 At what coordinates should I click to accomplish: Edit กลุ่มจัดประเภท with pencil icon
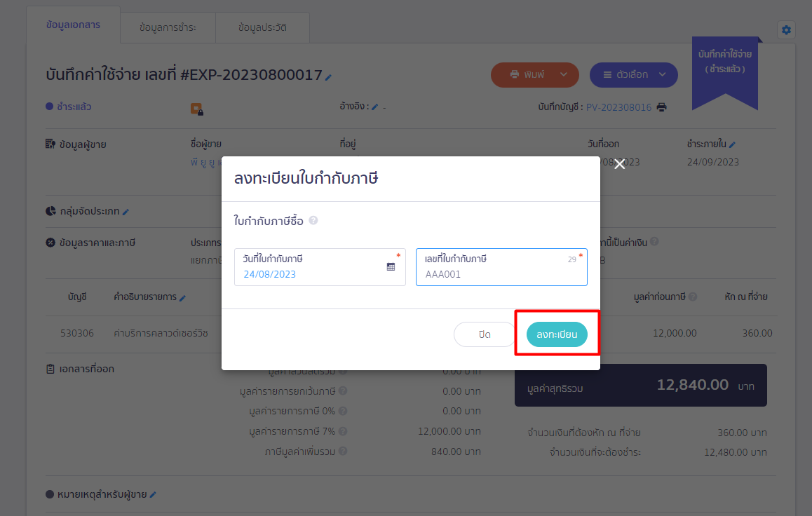126,212
